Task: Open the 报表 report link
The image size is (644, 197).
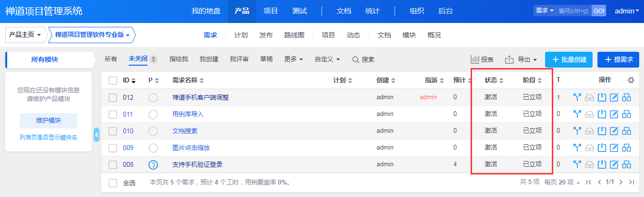Action: [482, 59]
